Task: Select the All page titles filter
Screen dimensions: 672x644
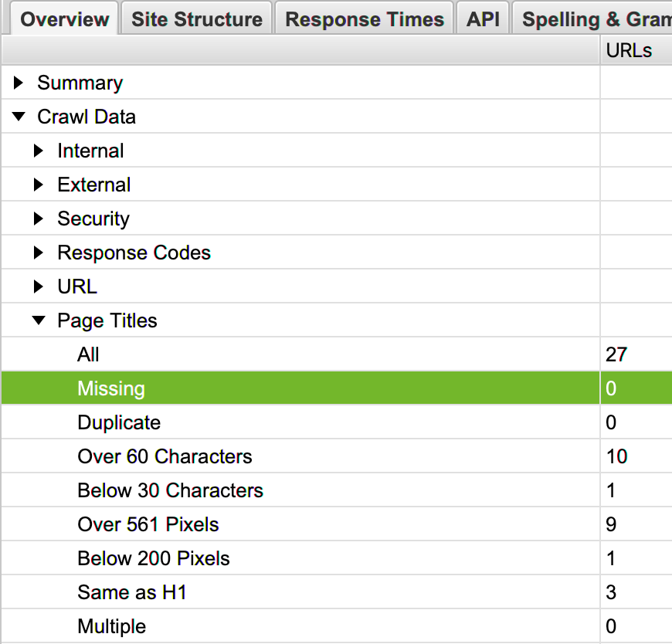Action: (89, 354)
